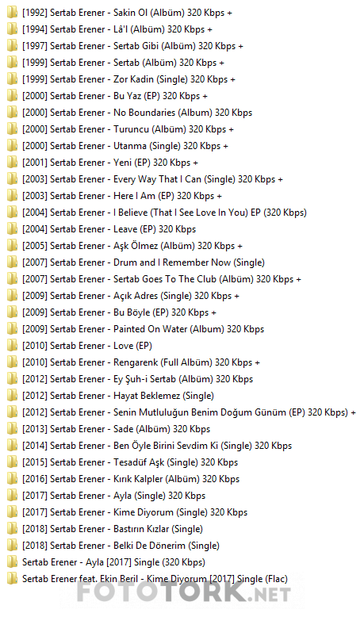Image resolution: width=364 pixels, height=617 pixels.
Task: Select '[2004] Sertab Erener - Leave (EP)' folder name
Action: click(x=109, y=229)
